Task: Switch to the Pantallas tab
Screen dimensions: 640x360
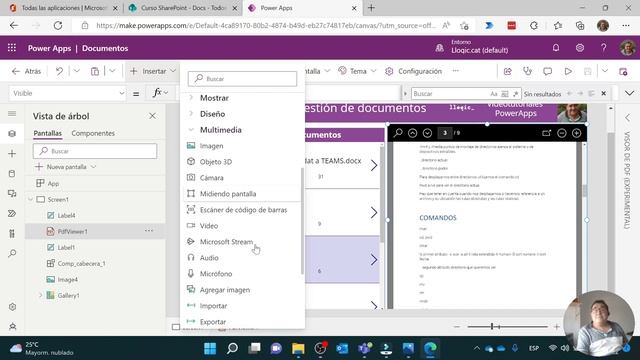Action: click(x=47, y=133)
